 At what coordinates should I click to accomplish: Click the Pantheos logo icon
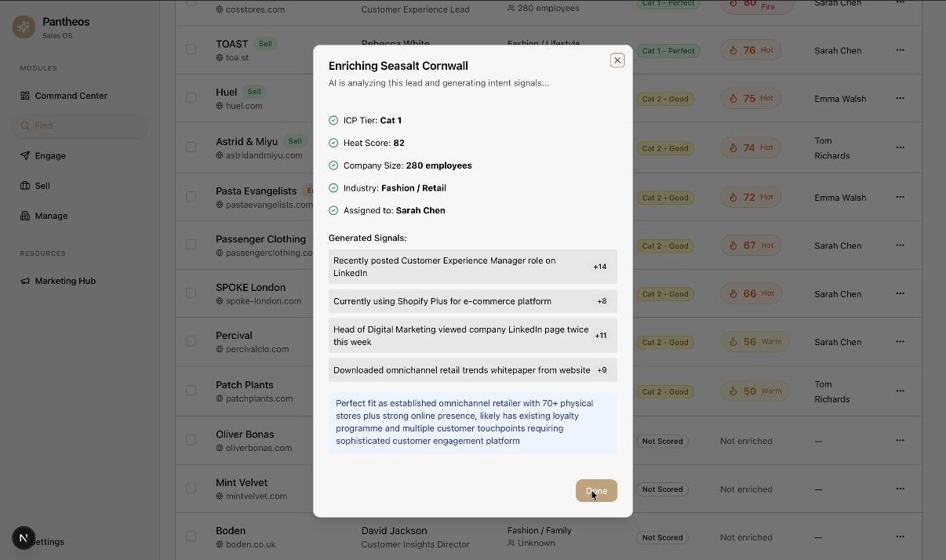tap(24, 27)
